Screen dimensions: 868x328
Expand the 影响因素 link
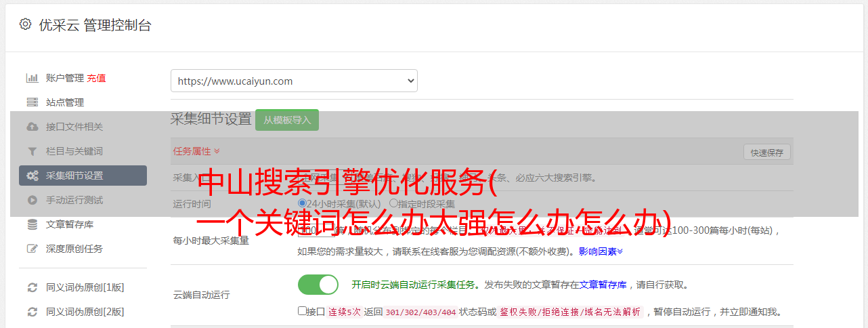click(x=601, y=251)
